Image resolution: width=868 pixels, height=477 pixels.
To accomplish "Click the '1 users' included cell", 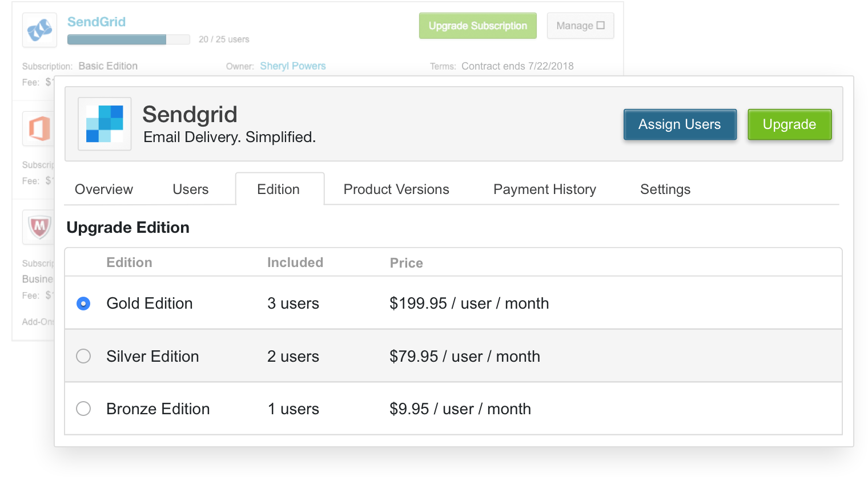I will pos(293,409).
